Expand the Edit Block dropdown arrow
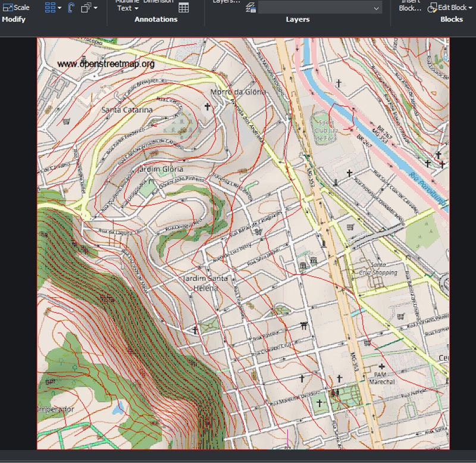 (x=471, y=8)
